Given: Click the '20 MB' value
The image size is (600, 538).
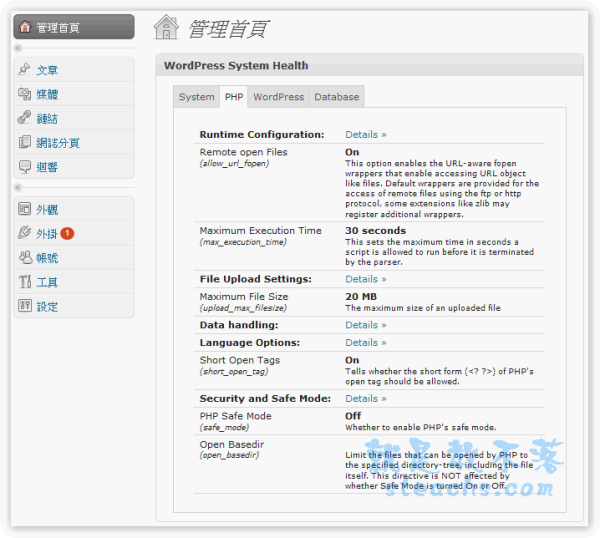Looking at the screenshot, I should (361, 297).
